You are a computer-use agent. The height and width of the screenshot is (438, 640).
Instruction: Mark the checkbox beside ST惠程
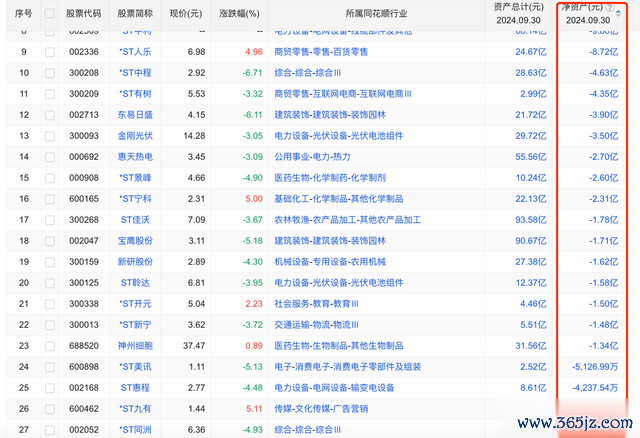click(51, 387)
